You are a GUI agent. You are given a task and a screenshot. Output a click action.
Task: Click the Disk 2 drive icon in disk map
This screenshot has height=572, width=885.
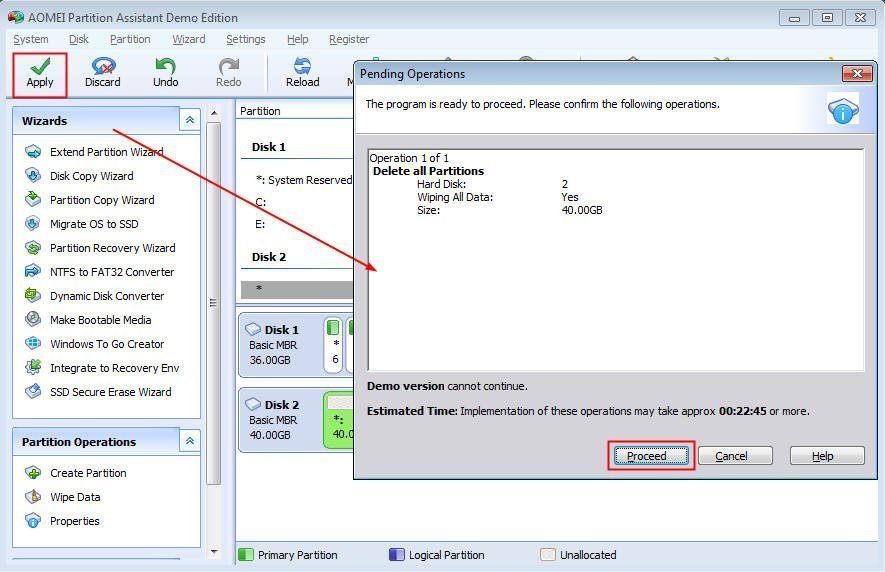click(x=253, y=404)
